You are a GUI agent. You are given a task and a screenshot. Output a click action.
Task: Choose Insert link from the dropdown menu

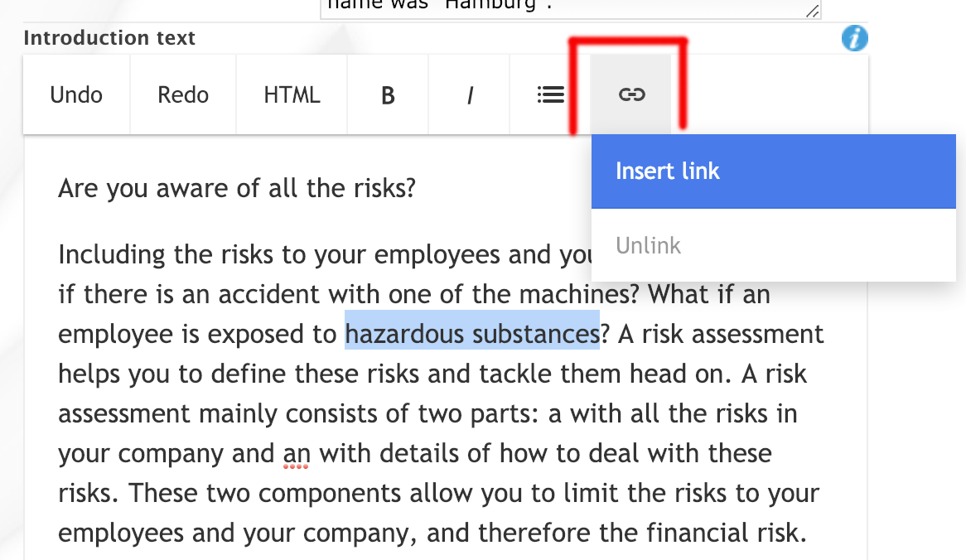(x=773, y=171)
